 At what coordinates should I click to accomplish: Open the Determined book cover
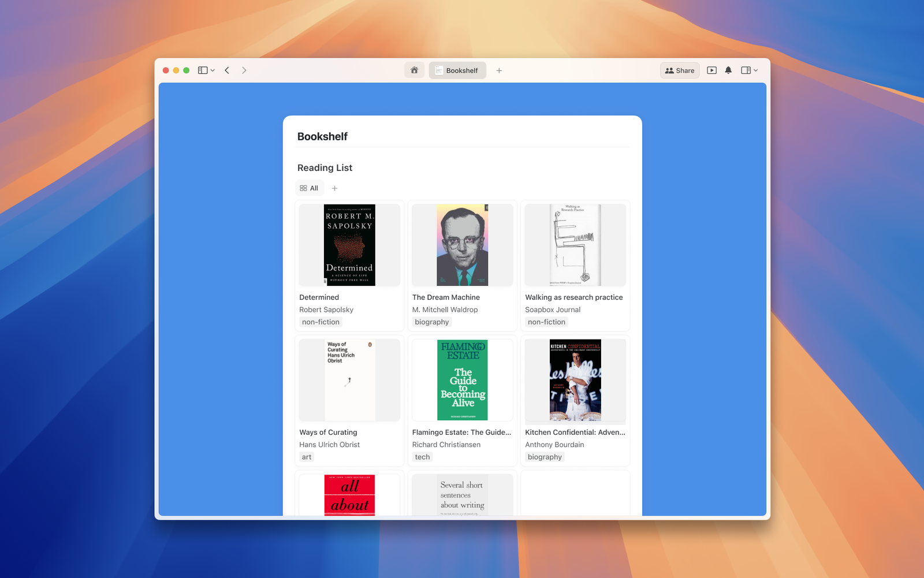coord(349,245)
